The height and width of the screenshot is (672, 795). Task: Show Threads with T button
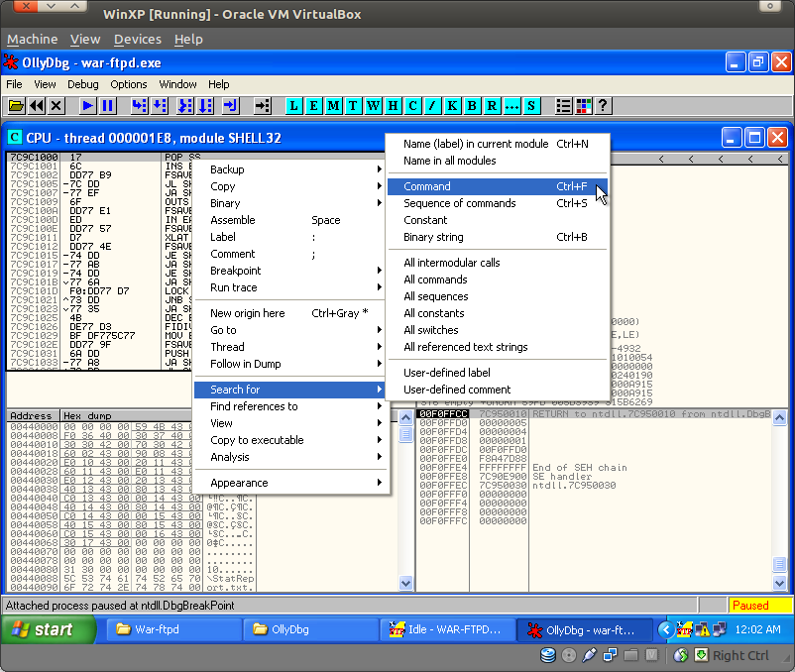[354, 106]
